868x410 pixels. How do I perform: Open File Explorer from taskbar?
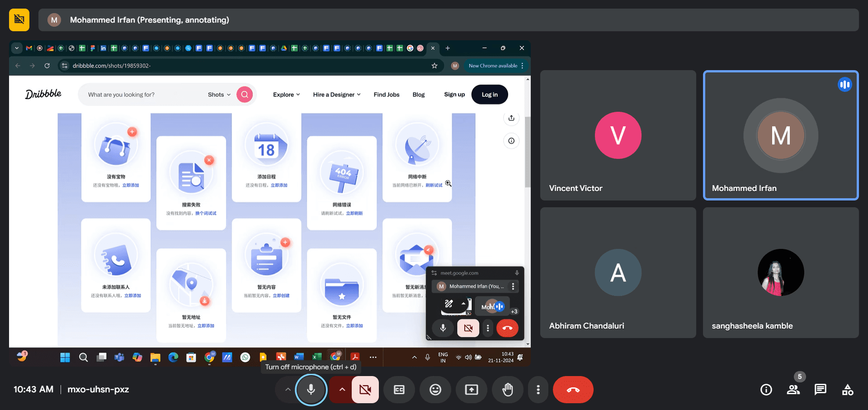(x=156, y=358)
